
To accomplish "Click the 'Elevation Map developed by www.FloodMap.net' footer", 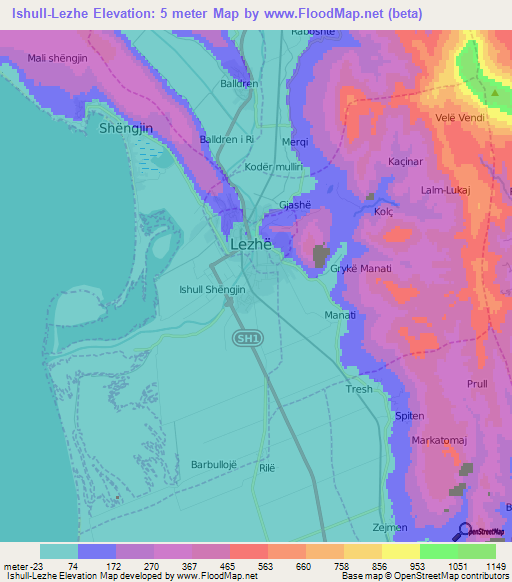I will [x=133, y=576].
